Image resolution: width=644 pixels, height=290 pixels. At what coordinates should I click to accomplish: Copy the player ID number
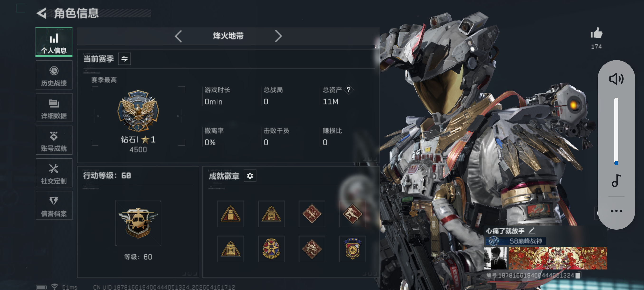[578, 275]
